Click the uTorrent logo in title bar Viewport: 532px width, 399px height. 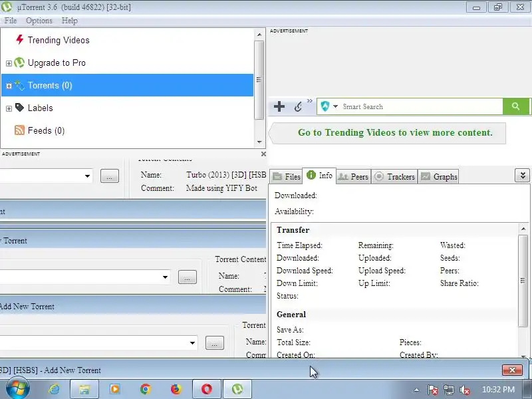pyautogui.click(x=7, y=7)
